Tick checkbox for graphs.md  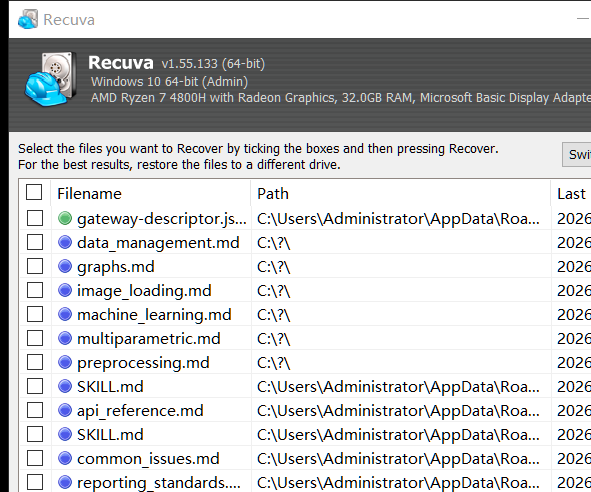(x=35, y=267)
